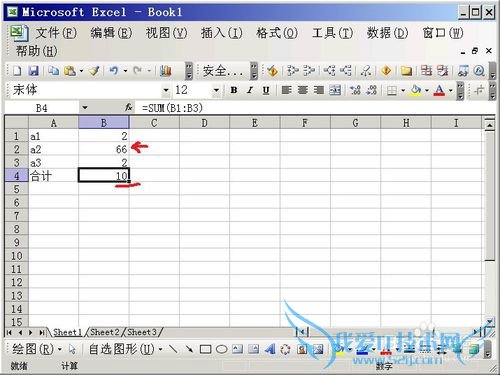Click cell A4 labeled 合计
The image size is (500, 375).
click(x=54, y=176)
